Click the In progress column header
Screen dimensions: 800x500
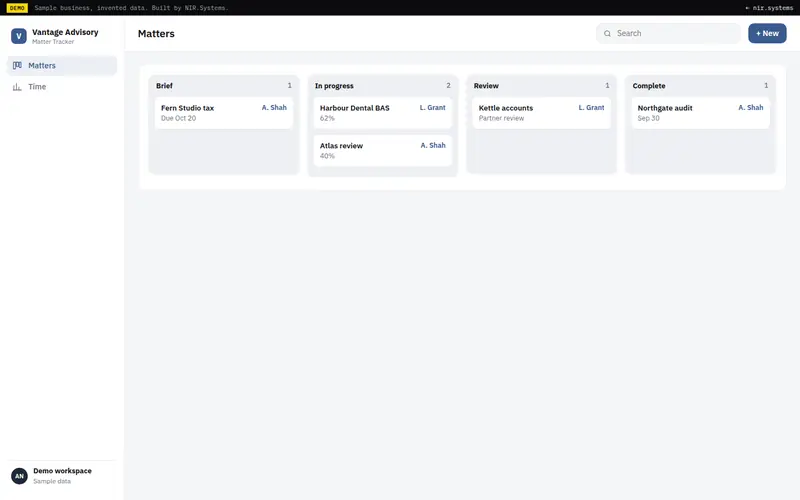click(x=334, y=86)
